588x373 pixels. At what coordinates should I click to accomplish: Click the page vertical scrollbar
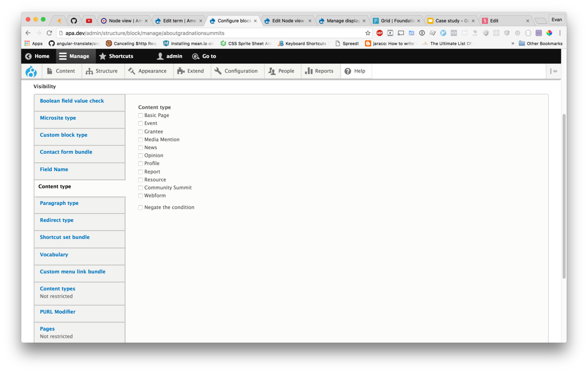tap(564, 196)
